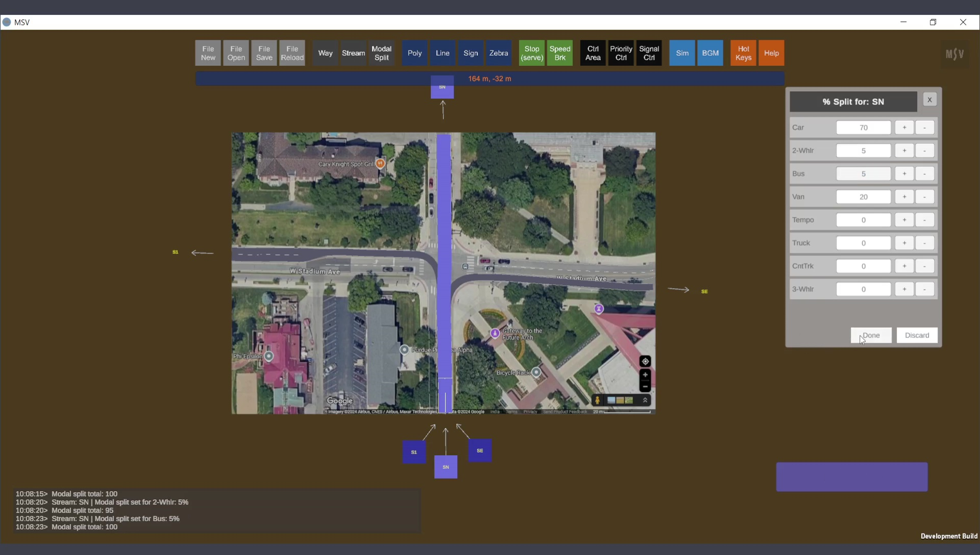Open the Modal Split tool
This screenshot has height=555, width=980.
381,53
